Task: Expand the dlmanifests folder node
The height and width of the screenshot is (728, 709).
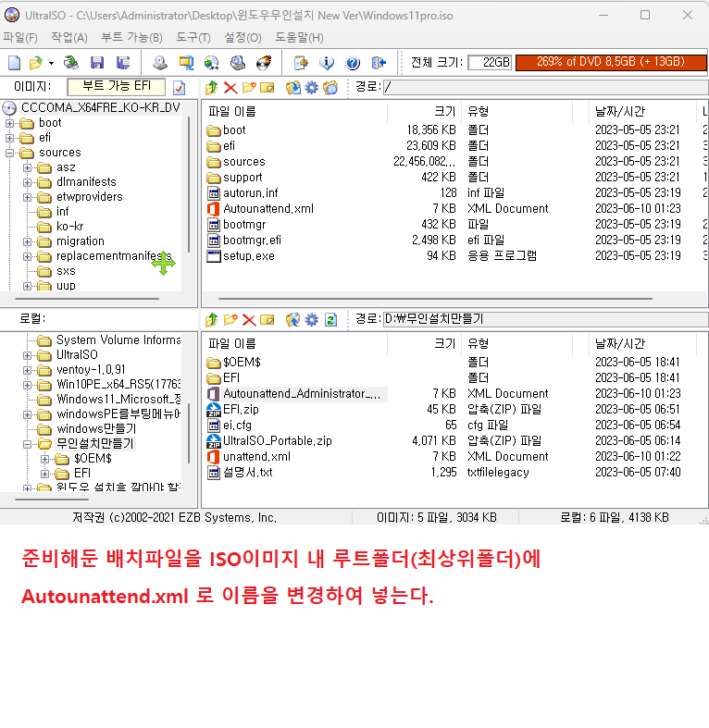Action: (x=28, y=182)
